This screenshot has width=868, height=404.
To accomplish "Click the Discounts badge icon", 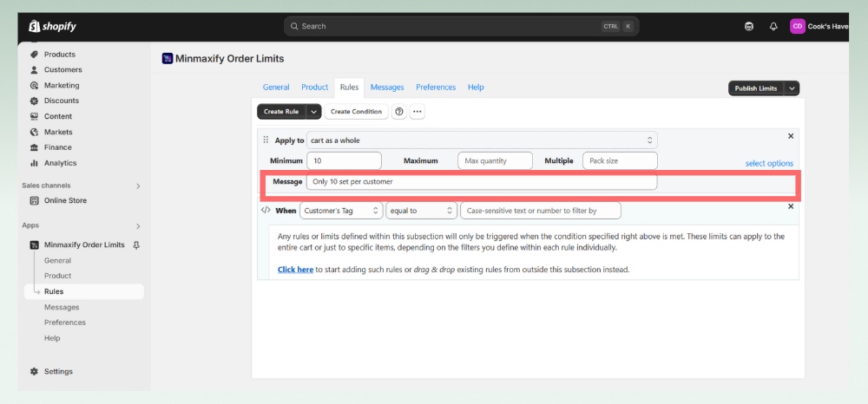I will pos(34,101).
